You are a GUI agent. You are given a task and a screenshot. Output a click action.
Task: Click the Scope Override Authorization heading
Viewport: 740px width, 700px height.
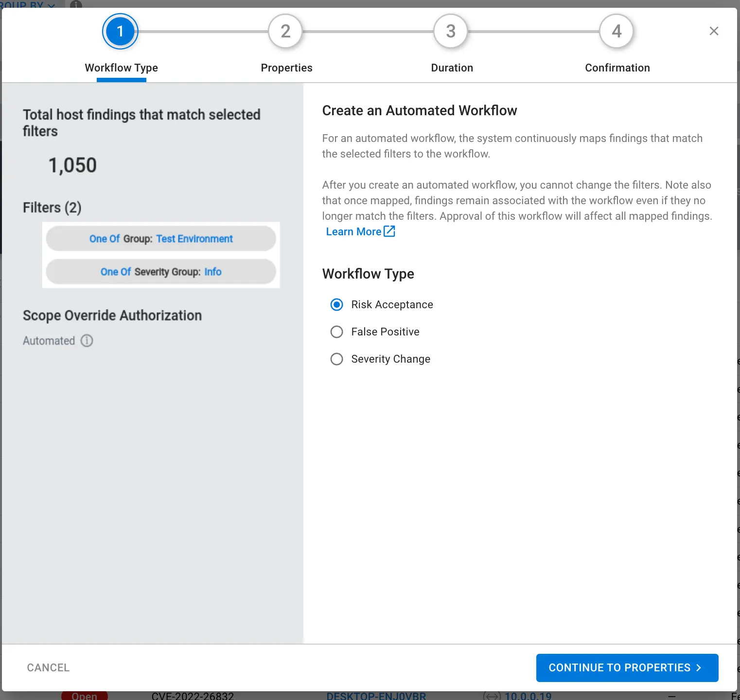point(112,315)
